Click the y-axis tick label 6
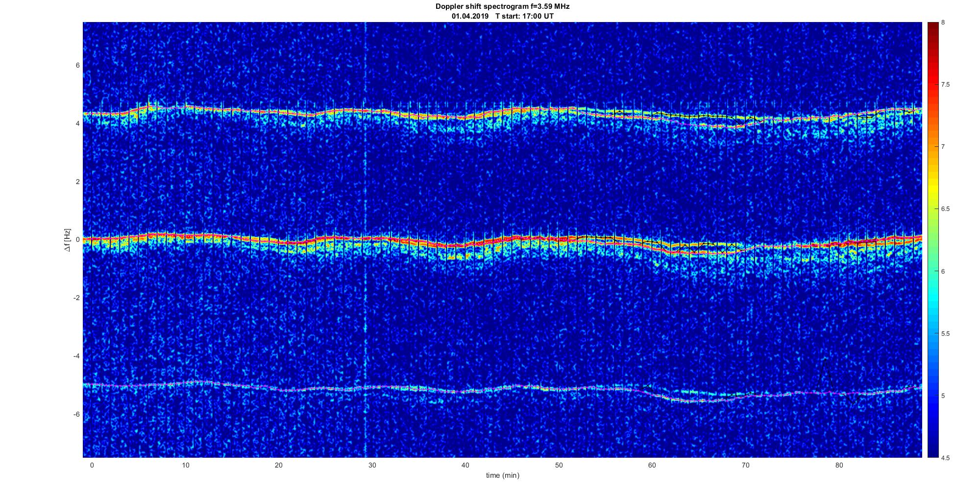This screenshot has height=491, width=980. click(77, 66)
